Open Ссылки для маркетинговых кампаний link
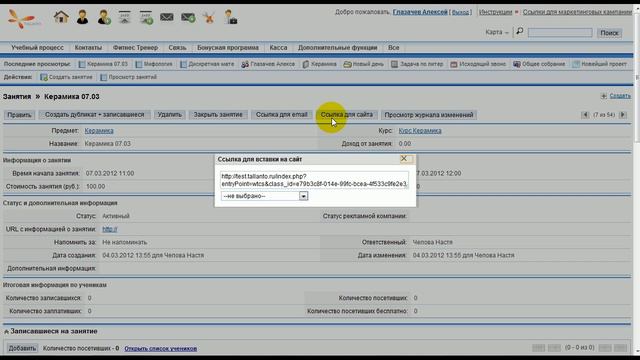This screenshot has height=360, width=640. pos(577,12)
